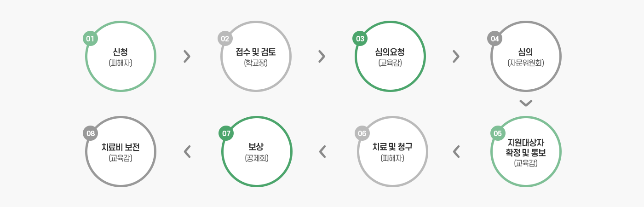Click the arrow between 심의요청 and 심의
644x207 pixels.
(456, 56)
